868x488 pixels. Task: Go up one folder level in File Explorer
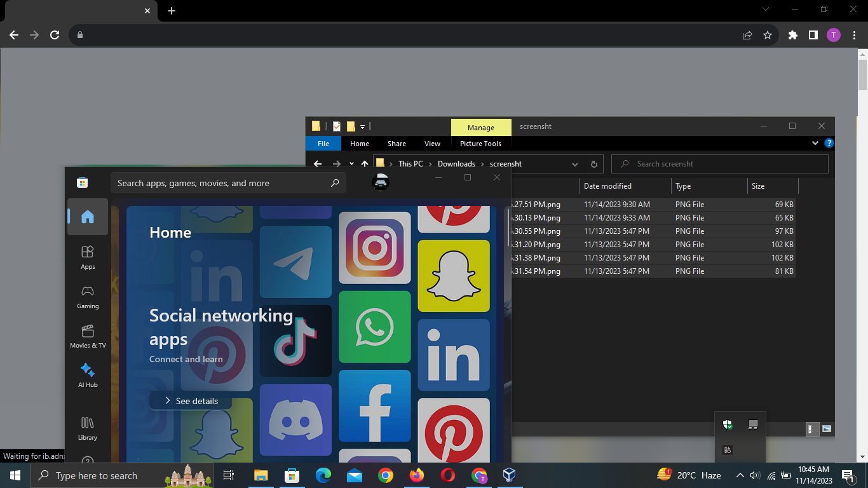364,164
